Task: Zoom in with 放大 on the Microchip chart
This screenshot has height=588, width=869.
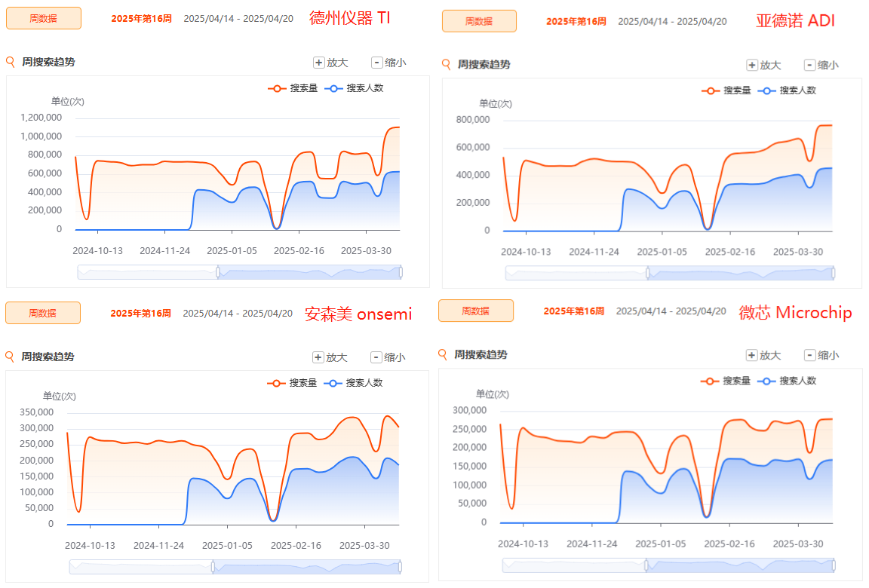Action: (x=763, y=355)
